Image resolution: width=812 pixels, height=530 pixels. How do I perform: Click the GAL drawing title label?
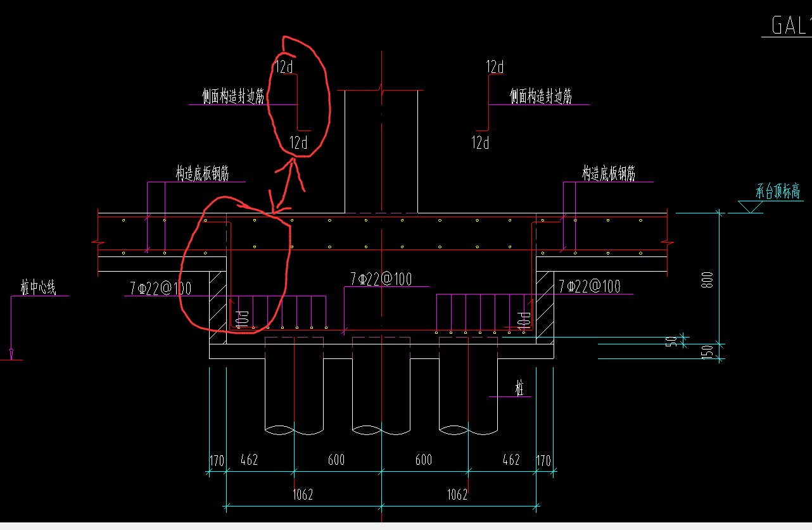click(790, 25)
